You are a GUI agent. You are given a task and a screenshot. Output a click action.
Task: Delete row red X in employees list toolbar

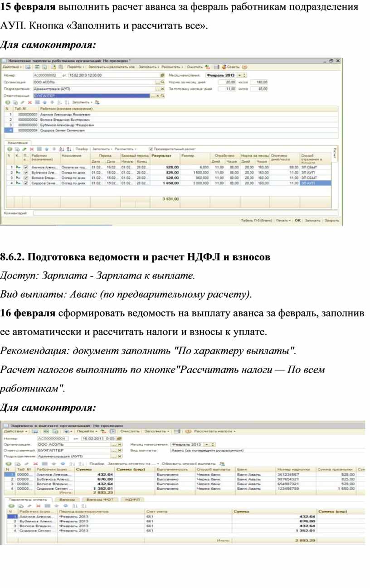29,102
